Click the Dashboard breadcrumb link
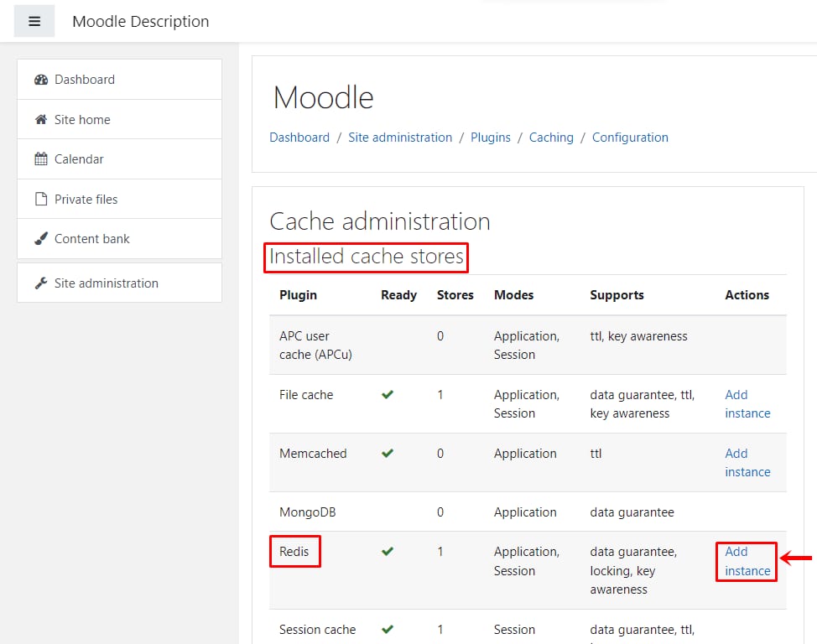817x644 pixels. pyautogui.click(x=299, y=138)
